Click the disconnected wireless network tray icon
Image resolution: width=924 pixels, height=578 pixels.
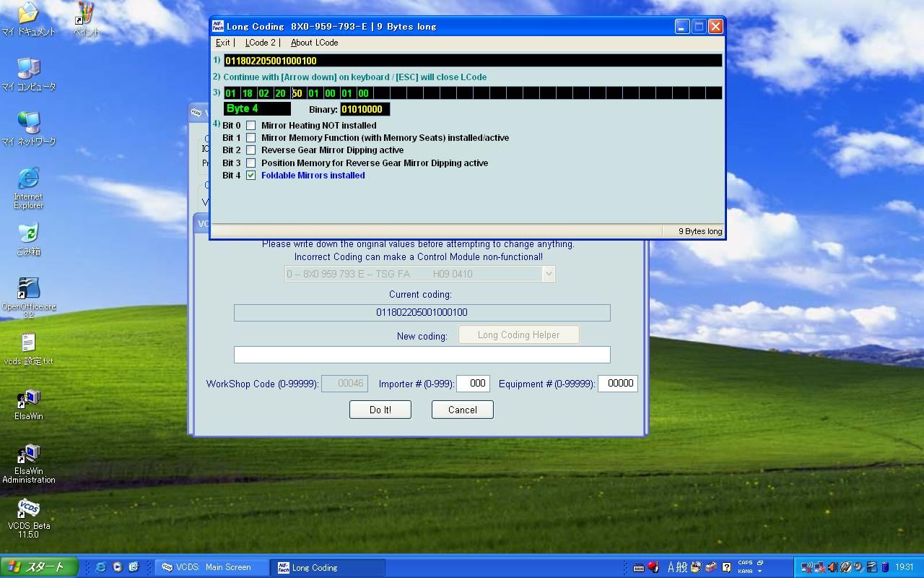pos(806,567)
